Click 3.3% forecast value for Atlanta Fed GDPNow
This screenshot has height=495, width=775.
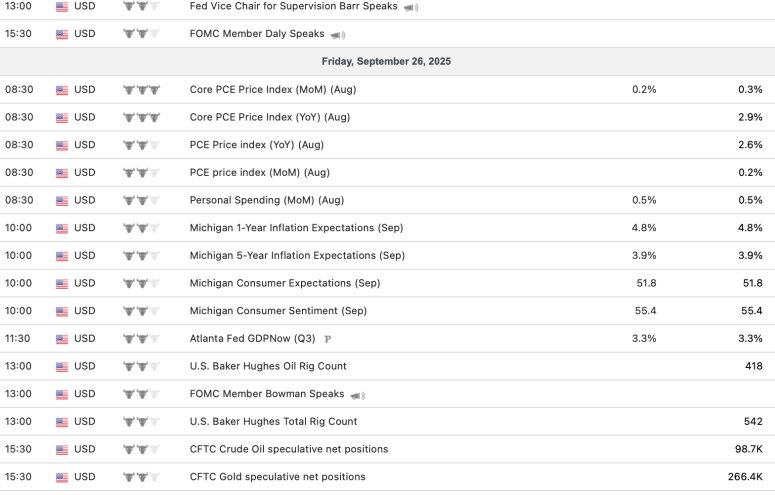644,339
